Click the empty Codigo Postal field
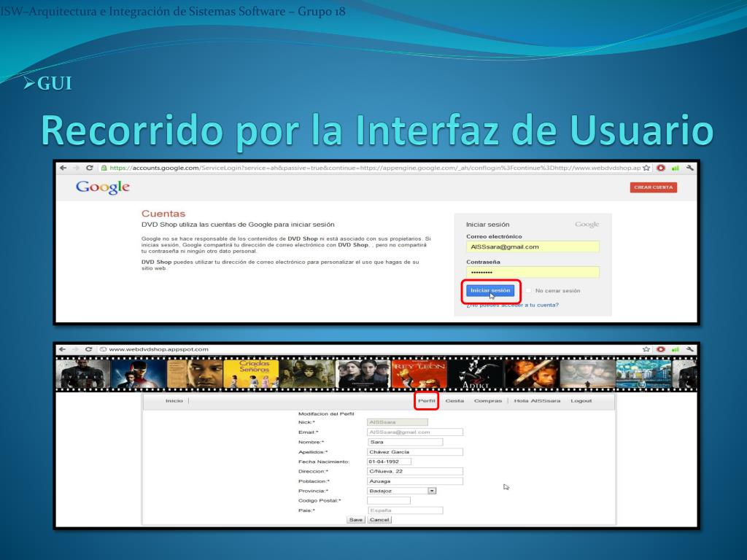Viewport: 747px width, 560px height. [x=389, y=500]
